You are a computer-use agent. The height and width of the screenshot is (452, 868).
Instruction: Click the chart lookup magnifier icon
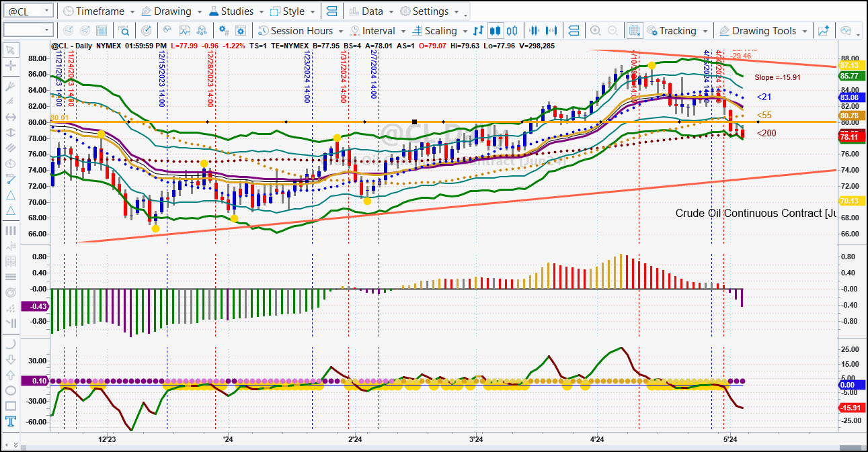(x=124, y=30)
